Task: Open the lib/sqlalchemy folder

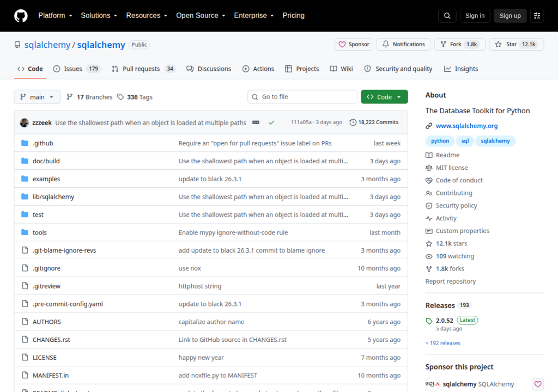Action: tap(53, 197)
